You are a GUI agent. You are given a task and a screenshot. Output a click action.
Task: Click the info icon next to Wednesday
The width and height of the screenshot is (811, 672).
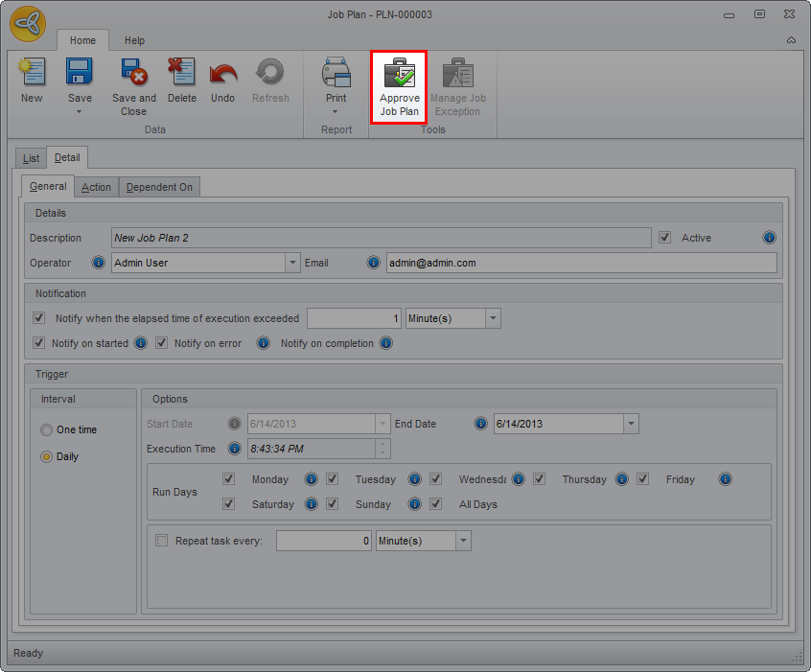click(518, 479)
